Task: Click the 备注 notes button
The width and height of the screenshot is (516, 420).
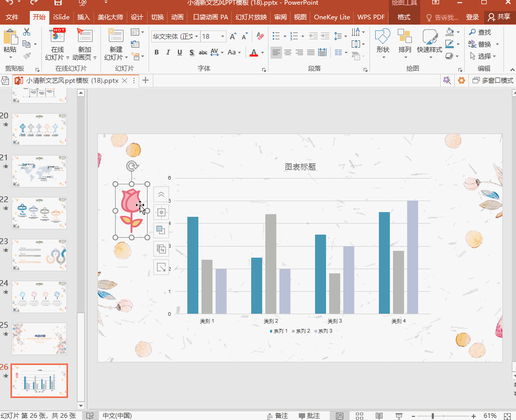Action: [x=277, y=416]
